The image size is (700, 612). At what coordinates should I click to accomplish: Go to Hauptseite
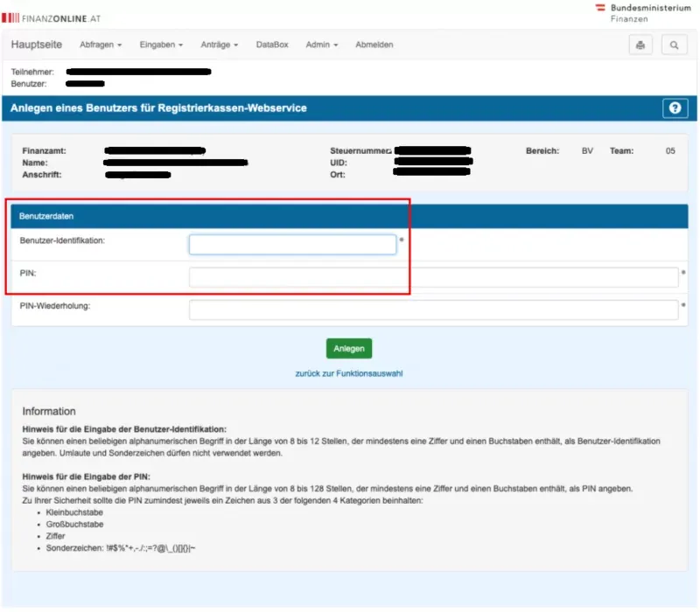coord(37,45)
